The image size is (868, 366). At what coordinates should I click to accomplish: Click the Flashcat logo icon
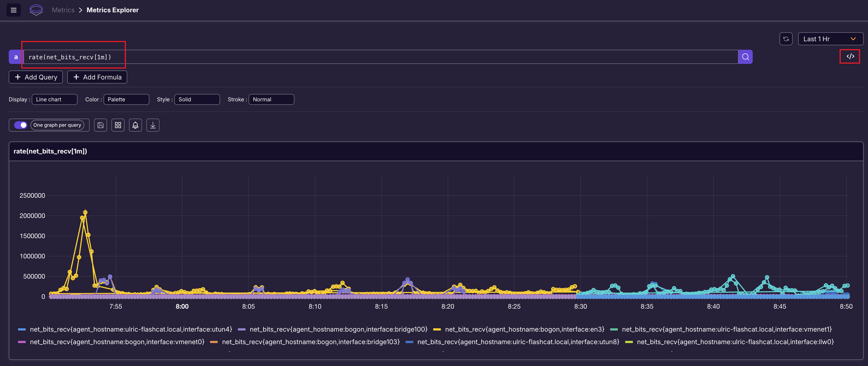click(36, 10)
